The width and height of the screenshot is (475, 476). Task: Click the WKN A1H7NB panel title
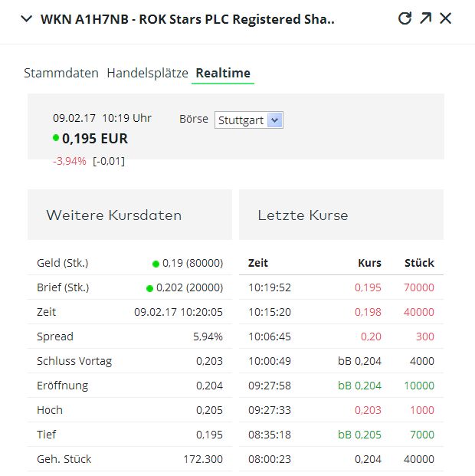point(188,19)
